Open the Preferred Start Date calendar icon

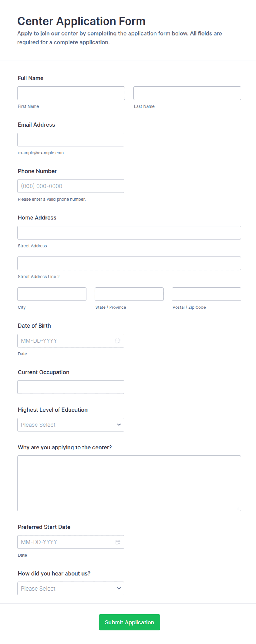118,542
